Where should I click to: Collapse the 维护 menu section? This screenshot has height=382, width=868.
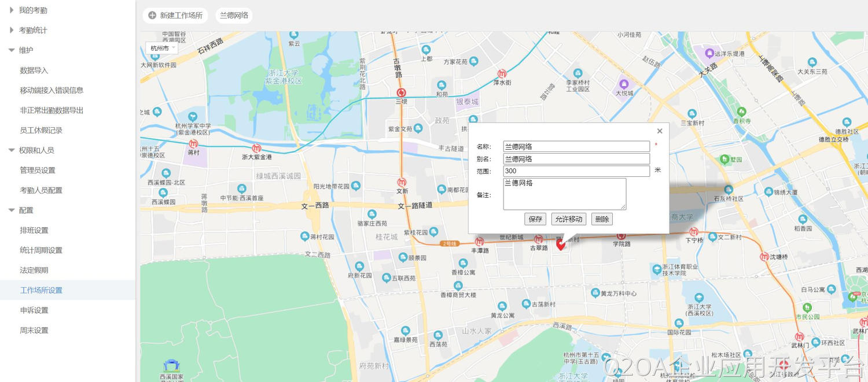click(x=12, y=50)
